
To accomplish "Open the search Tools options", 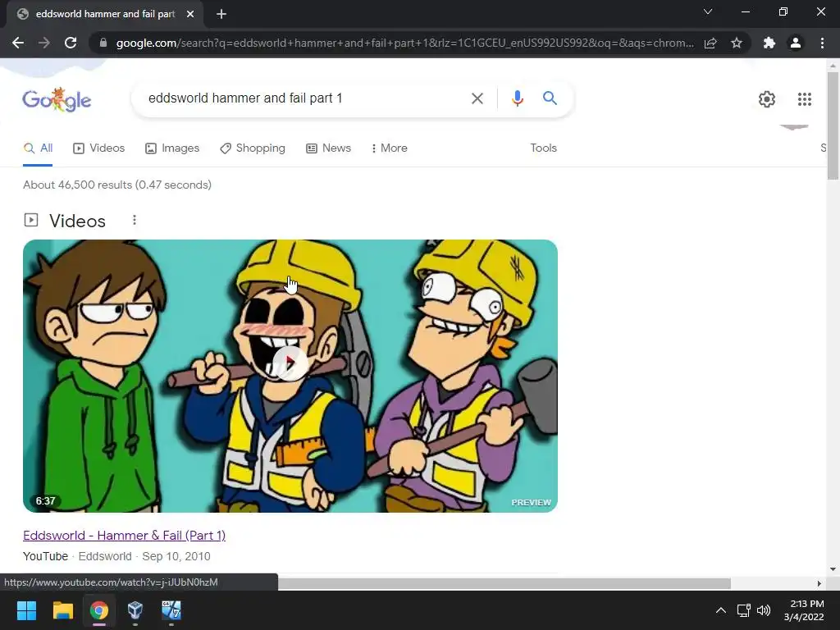I will tap(543, 148).
